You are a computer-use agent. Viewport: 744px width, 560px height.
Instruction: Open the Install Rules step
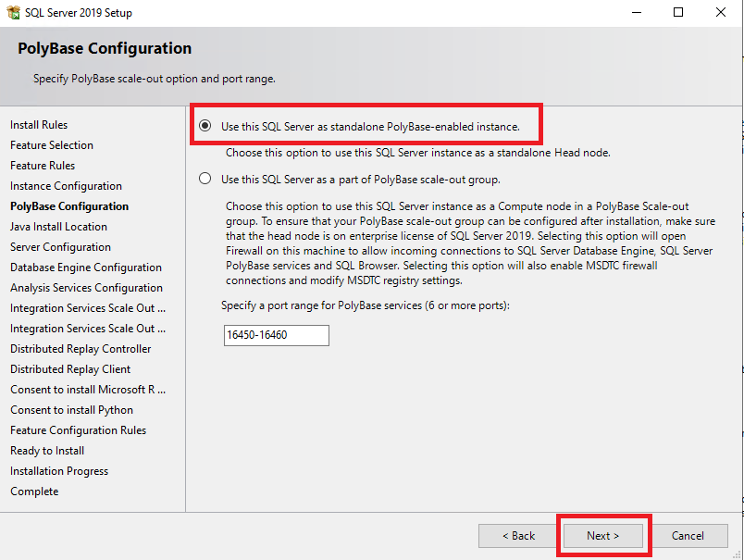click(x=39, y=125)
